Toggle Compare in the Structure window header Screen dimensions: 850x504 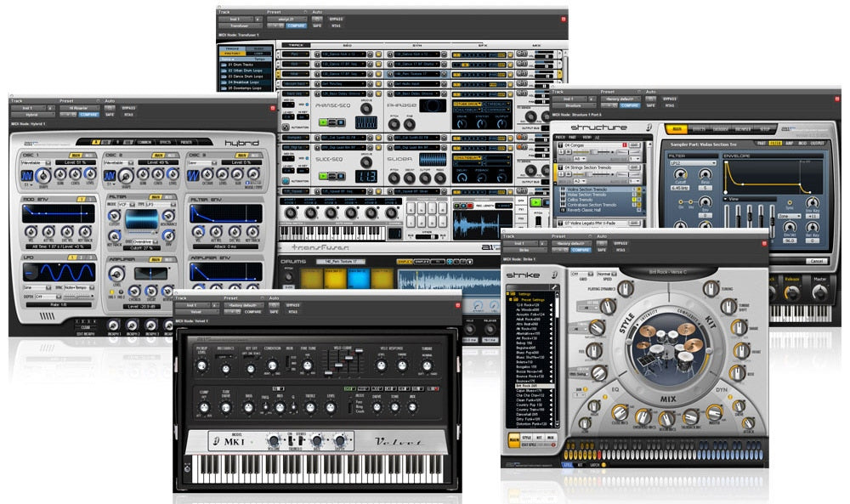click(630, 105)
